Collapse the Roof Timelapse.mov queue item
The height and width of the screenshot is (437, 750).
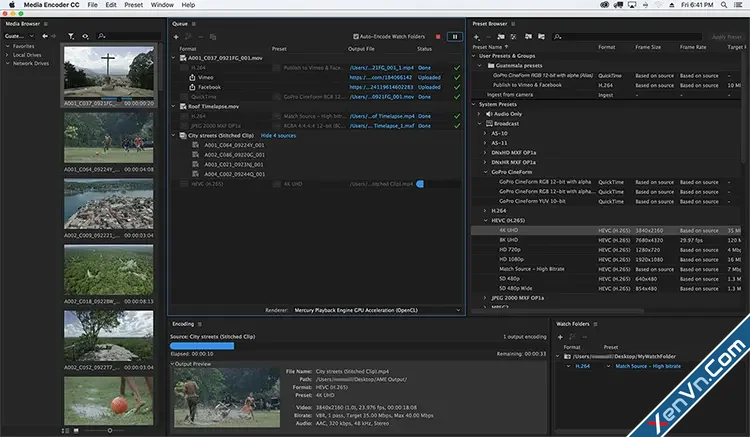pyautogui.click(x=174, y=106)
